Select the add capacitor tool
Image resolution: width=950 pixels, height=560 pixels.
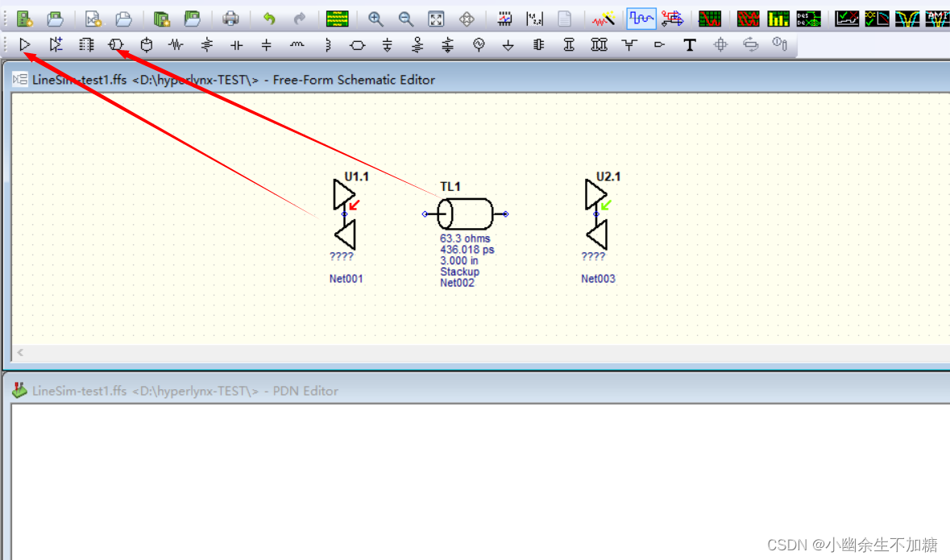(236, 45)
